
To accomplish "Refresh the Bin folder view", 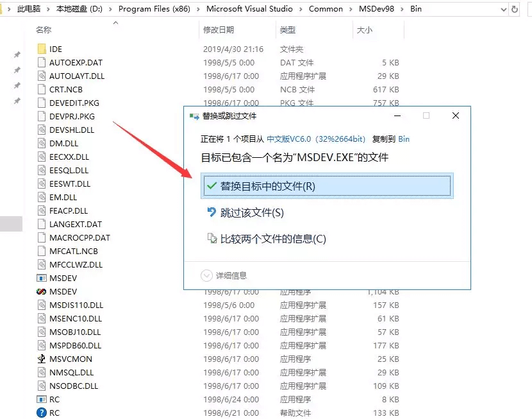I will click(514, 9).
